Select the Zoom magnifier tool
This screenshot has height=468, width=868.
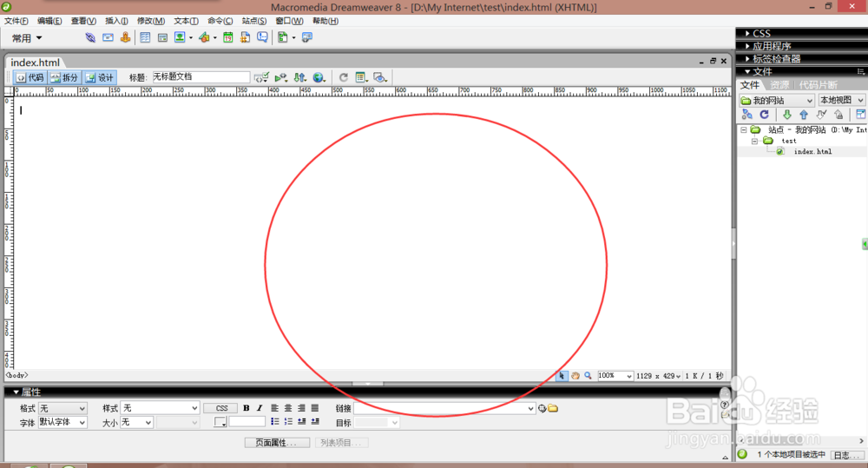tap(588, 375)
